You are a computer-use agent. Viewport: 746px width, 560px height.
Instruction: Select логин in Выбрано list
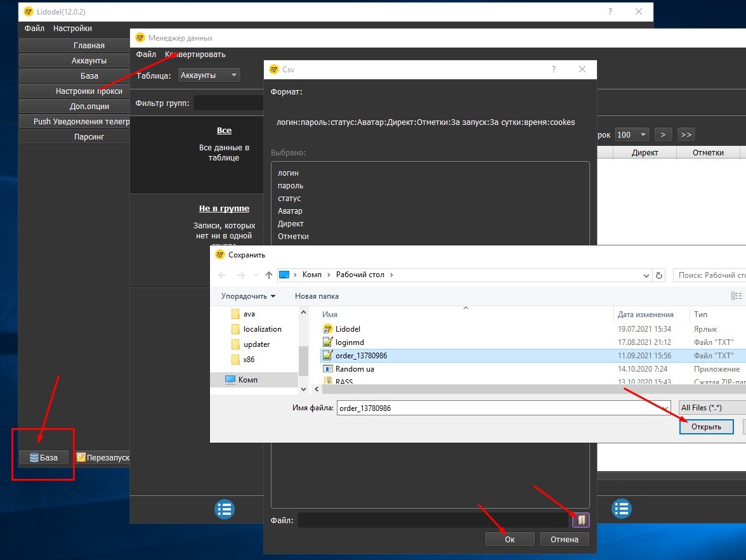[x=288, y=173]
